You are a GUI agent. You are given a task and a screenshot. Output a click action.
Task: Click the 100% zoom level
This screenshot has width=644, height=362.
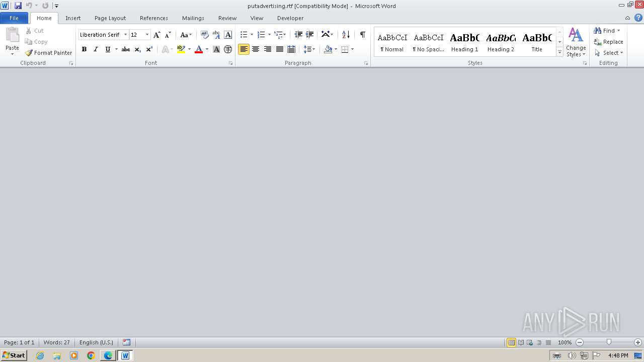[x=565, y=342]
